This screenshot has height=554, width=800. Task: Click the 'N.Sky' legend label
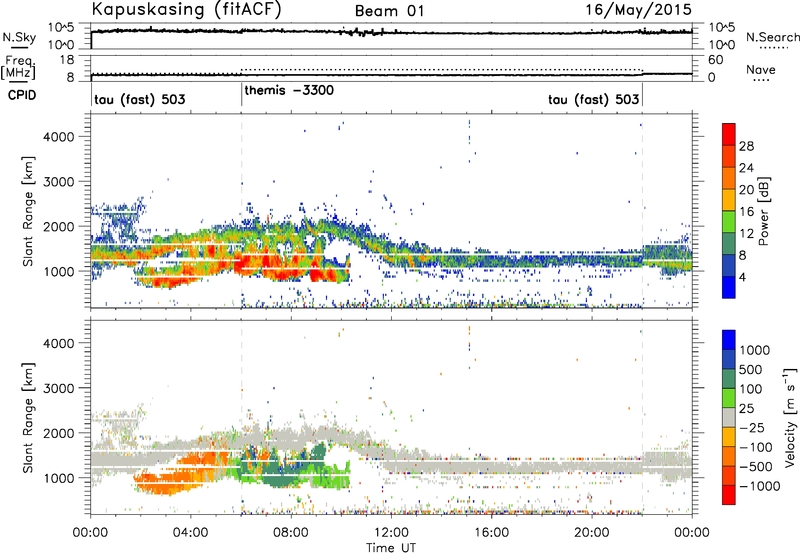coord(19,37)
